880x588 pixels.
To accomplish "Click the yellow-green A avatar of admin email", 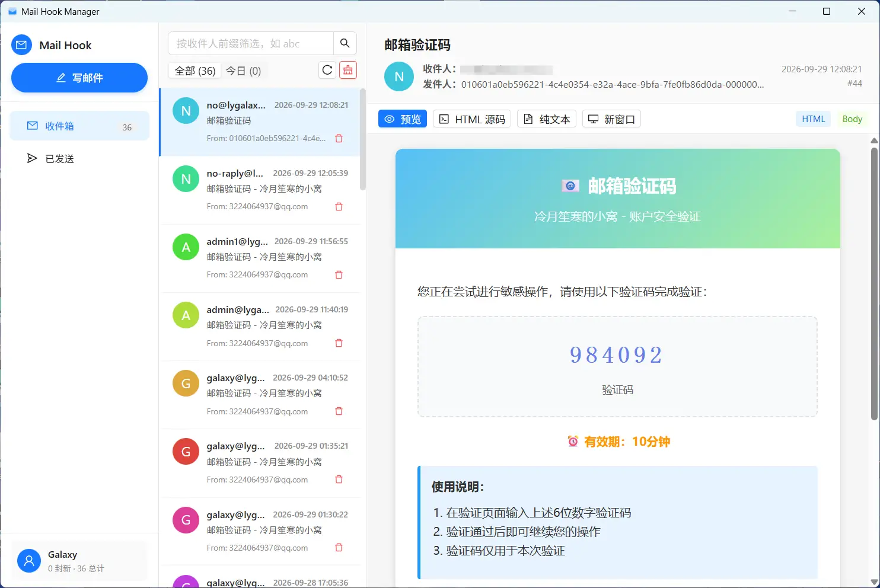I will (186, 315).
